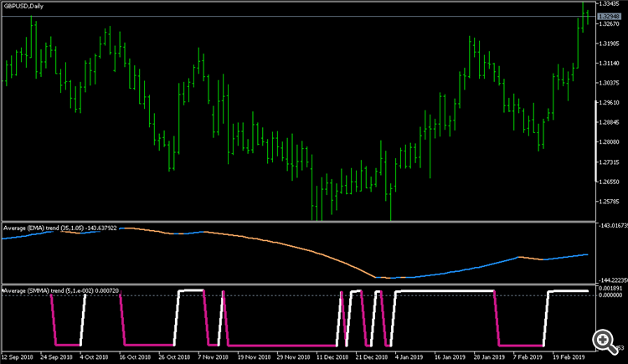Click the 11 Dec 2018 date label
The image size is (628, 364).
[332, 356]
